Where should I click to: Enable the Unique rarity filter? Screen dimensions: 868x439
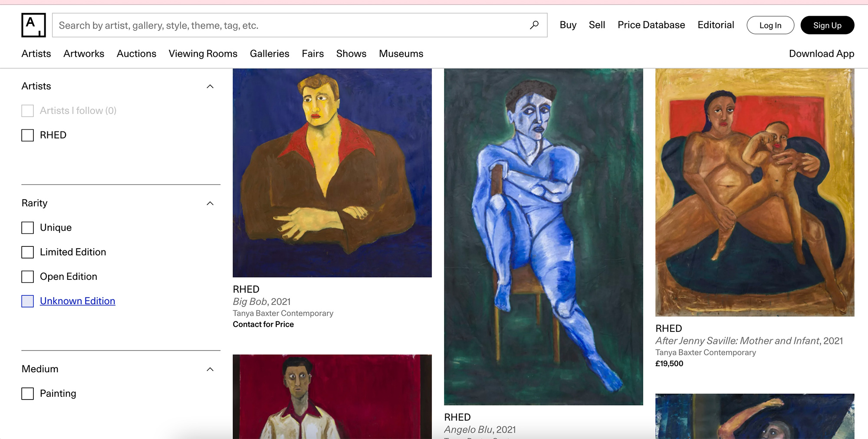[28, 228]
